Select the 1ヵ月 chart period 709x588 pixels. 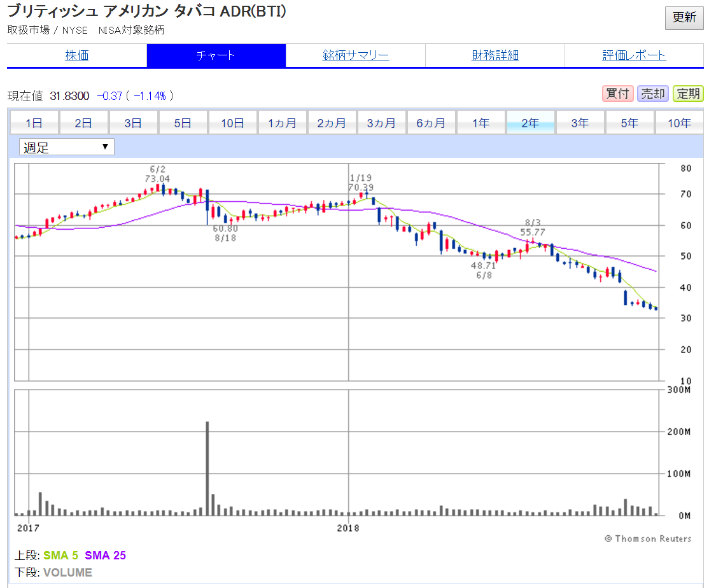point(282,123)
